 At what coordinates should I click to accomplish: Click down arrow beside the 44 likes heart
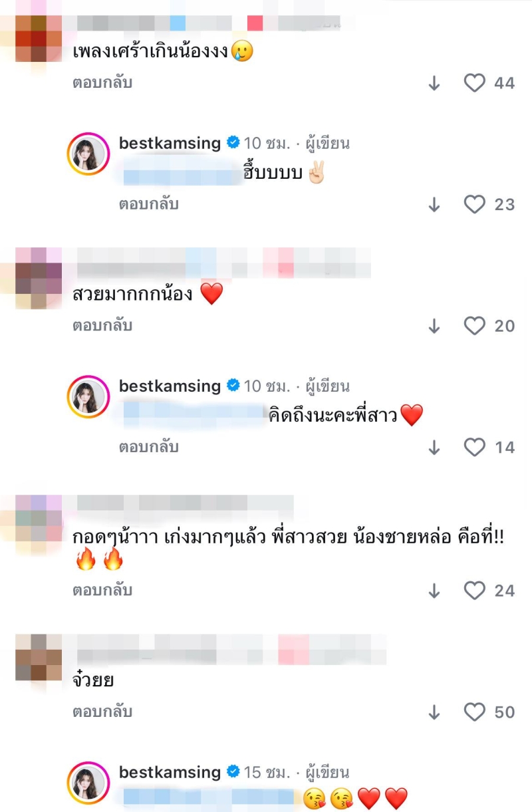[x=434, y=83]
